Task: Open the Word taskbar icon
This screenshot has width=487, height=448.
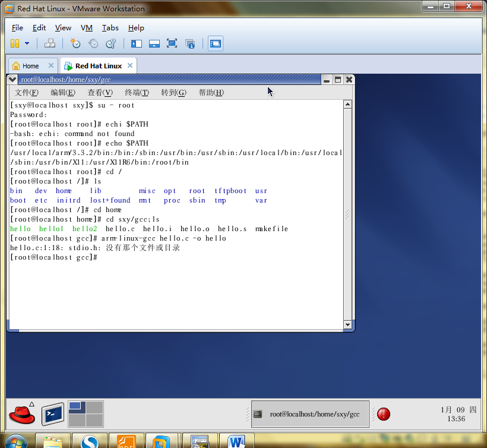Action: (236, 441)
